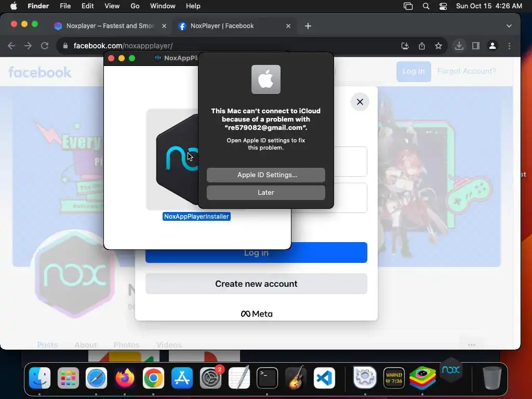Close the Facebook login popup
Image resolution: width=532 pixels, height=399 pixels.
click(360, 102)
